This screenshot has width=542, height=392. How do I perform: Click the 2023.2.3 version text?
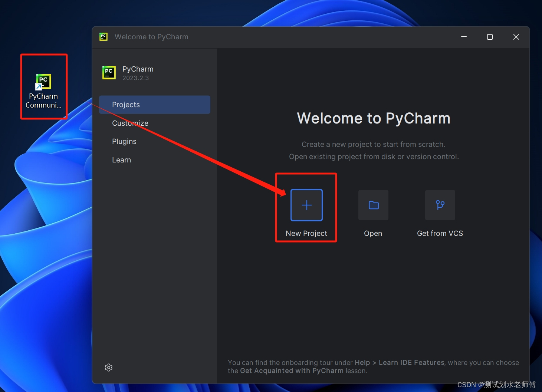[136, 78]
